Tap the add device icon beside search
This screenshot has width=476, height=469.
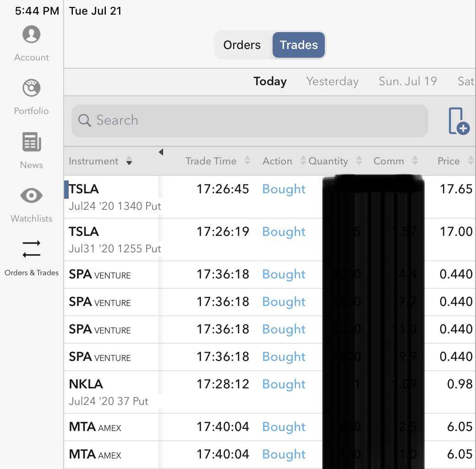point(459,121)
